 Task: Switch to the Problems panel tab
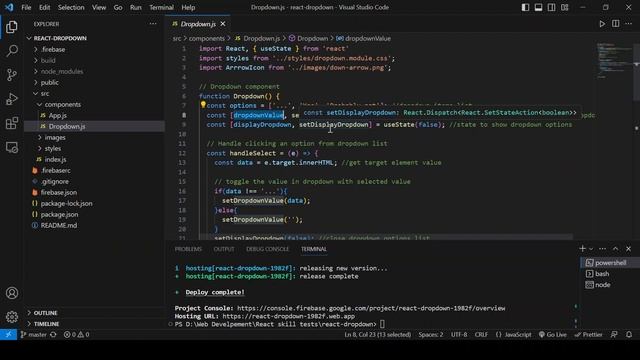[188, 249]
